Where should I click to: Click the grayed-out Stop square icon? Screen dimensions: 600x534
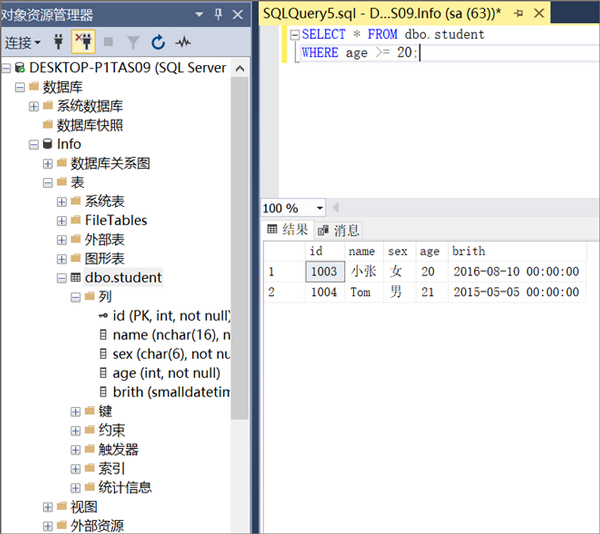[108, 42]
